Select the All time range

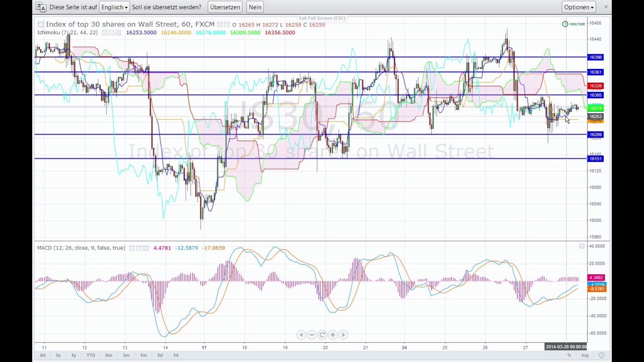point(42,355)
